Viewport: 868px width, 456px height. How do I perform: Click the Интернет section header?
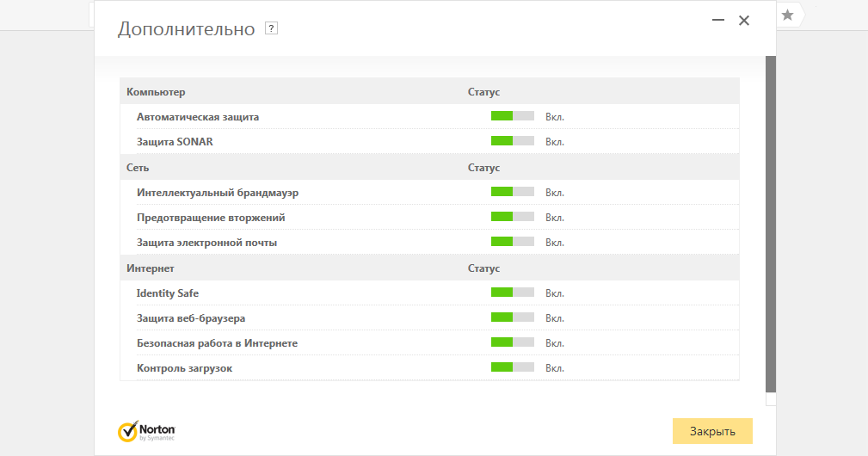pos(150,268)
